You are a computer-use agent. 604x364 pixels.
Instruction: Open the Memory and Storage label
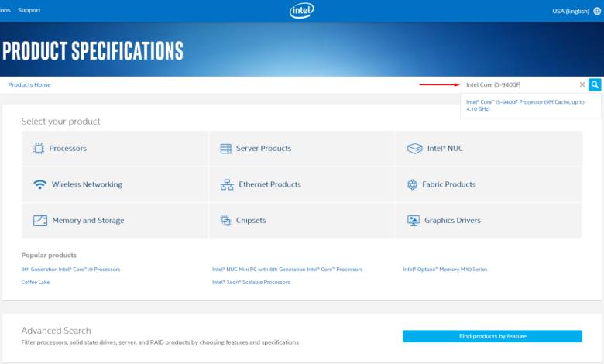[88, 220]
